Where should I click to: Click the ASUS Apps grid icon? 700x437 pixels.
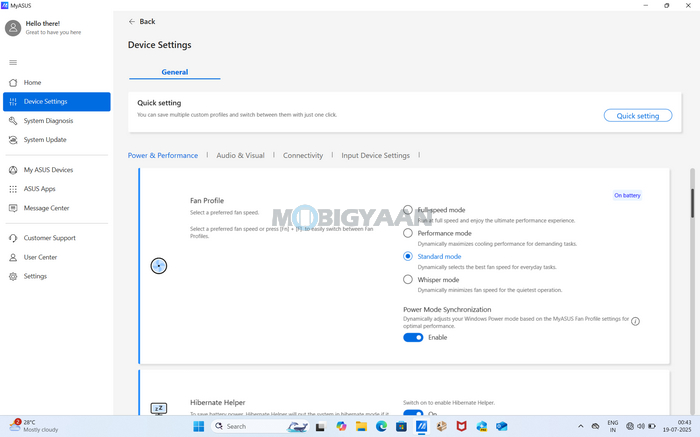pyautogui.click(x=13, y=189)
